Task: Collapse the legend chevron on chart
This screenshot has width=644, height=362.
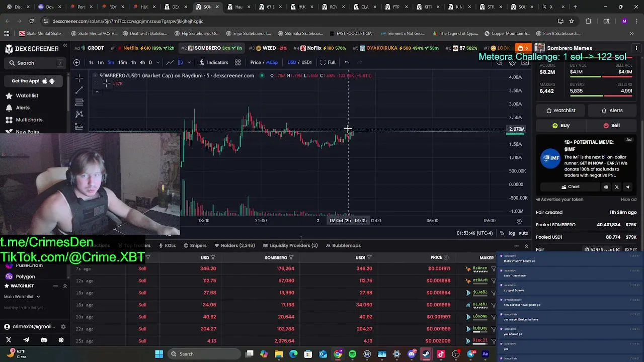Action: 97,92
